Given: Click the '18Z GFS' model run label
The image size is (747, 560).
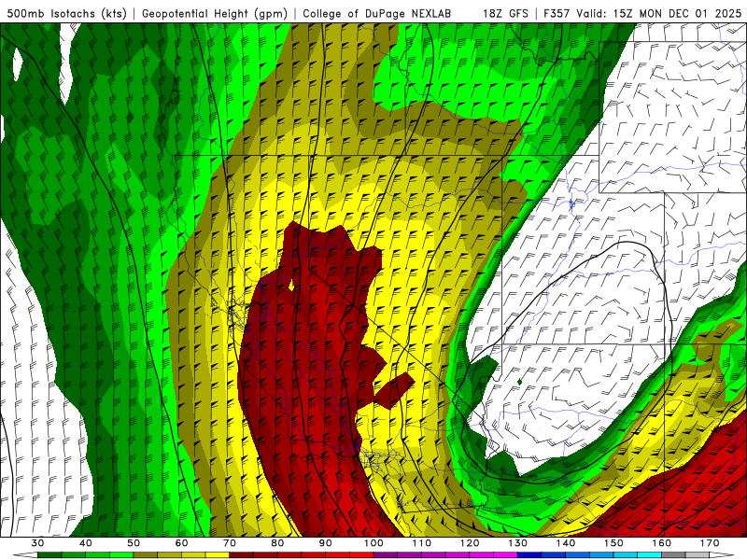Looking at the screenshot, I should 505,14.
